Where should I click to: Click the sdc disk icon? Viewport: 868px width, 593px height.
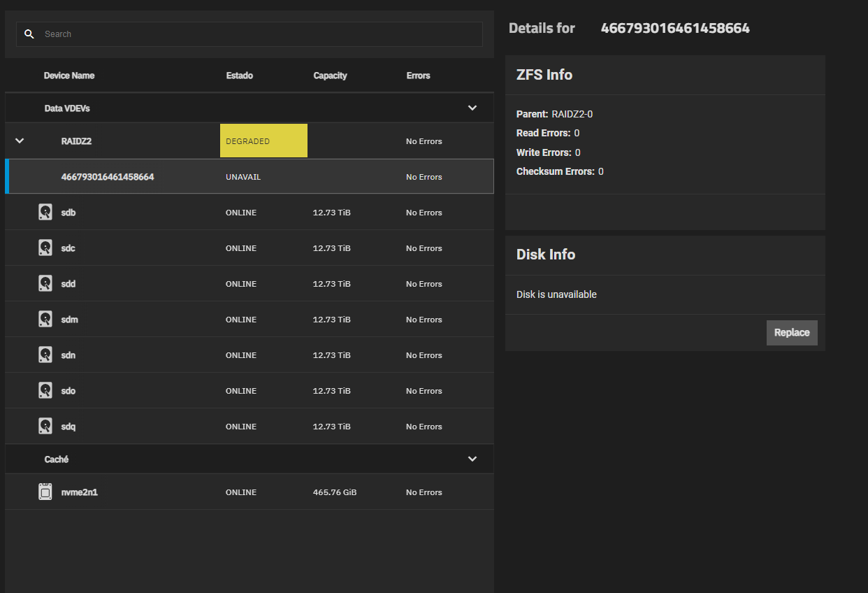tap(45, 248)
